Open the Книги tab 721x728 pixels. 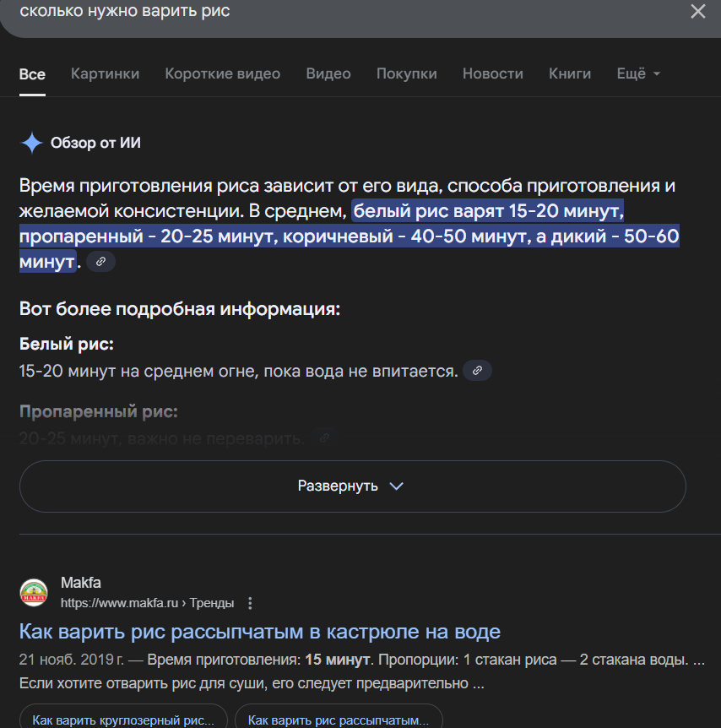click(x=570, y=73)
